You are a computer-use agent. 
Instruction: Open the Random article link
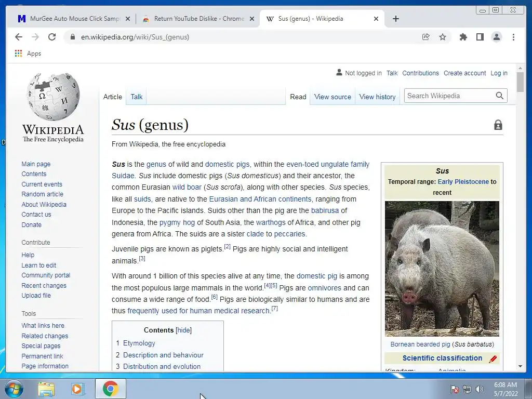43,194
